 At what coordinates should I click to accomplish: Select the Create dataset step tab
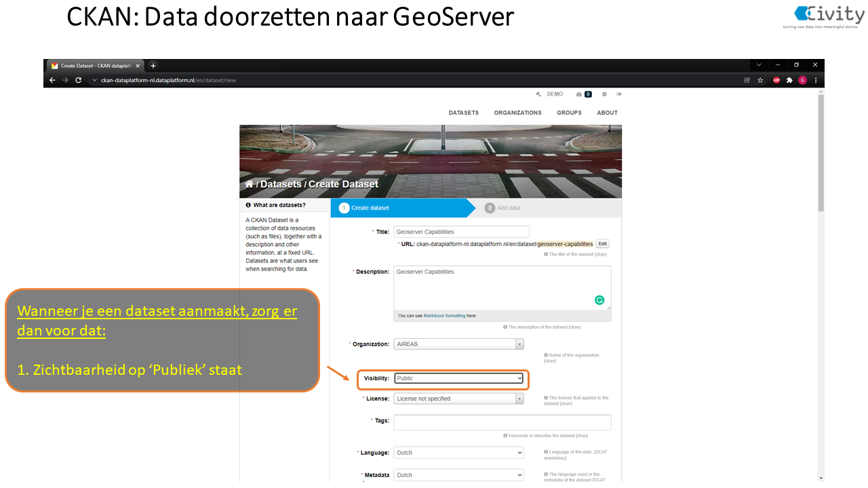tap(403, 208)
